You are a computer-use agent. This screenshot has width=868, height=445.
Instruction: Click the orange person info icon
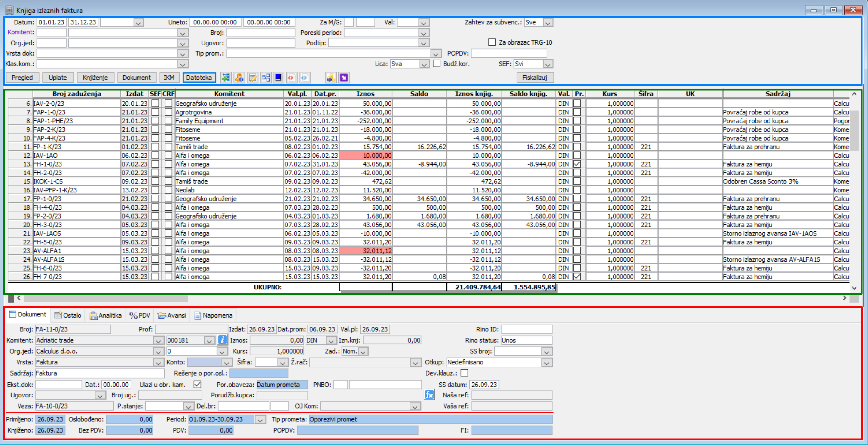[239, 78]
